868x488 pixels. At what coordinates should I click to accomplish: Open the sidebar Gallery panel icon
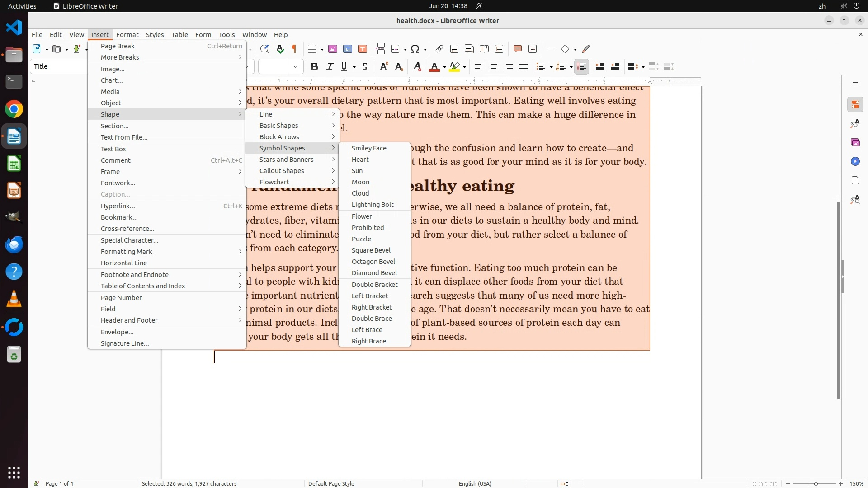click(x=855, y=143)
